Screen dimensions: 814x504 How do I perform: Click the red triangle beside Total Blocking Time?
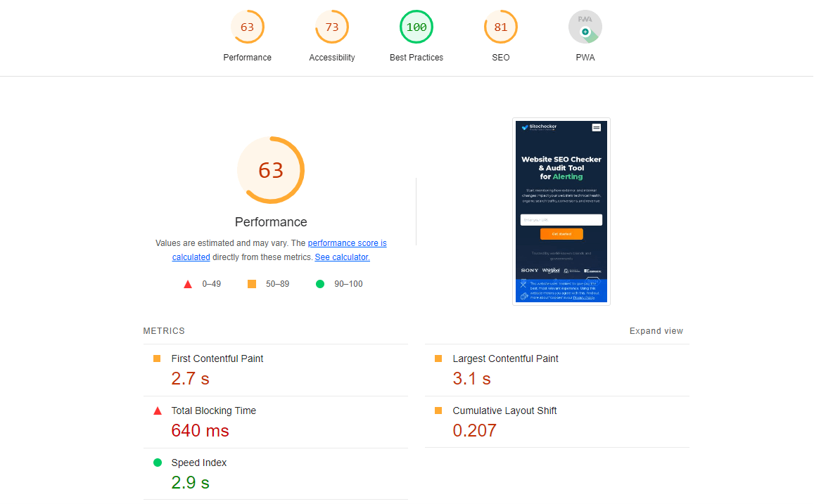click(x=158, y=411)
